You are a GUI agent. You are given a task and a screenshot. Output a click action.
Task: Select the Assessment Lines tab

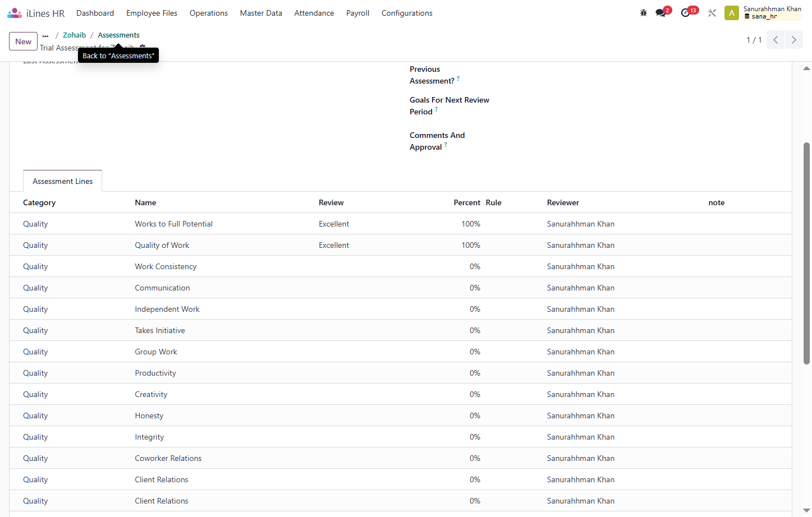pos(62,181)
